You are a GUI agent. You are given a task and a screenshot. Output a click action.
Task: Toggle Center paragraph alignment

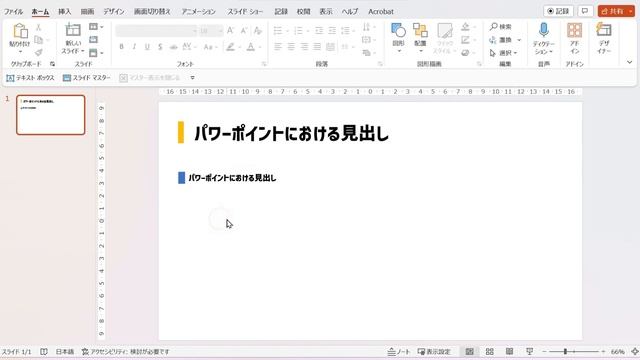291,47
